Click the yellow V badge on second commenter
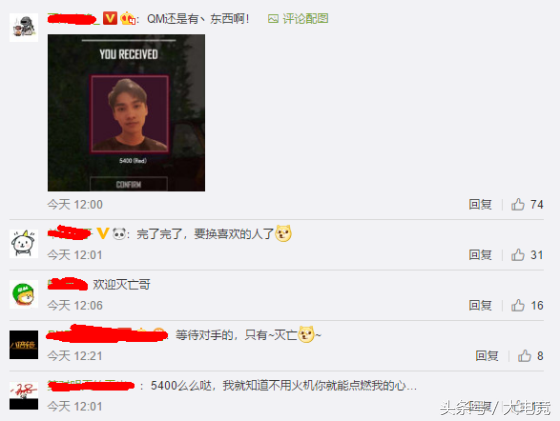The image size is (560, 421). 102,234
